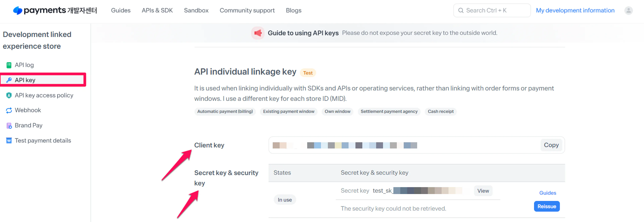Viewport: 644px width, 222px height.
Task: Click the Brand Pay icon
Action: click(x=9, y=126)
